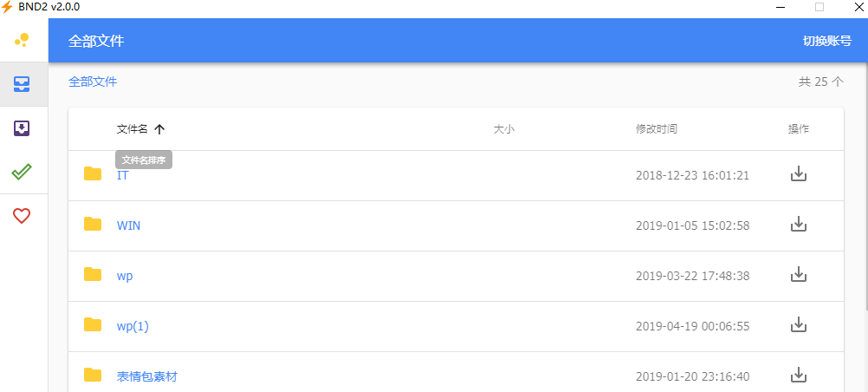This screenshot has height=392, width=868.
Task: Download the wp(1) folder
Action: 798,325
